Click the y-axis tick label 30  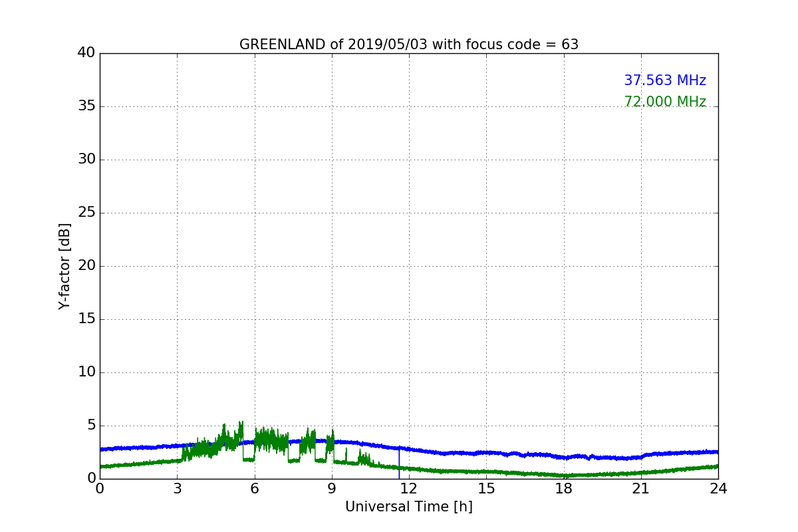pyautogui.click(x=86, y=160)
